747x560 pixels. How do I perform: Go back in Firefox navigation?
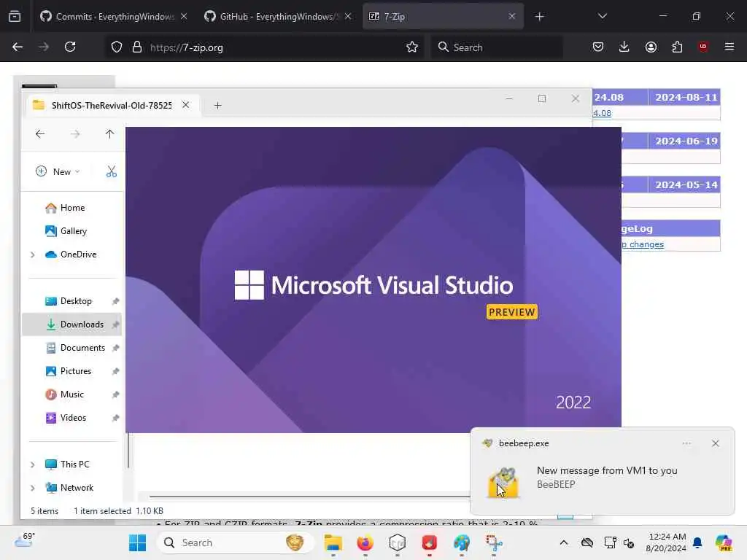coord(18,47)
